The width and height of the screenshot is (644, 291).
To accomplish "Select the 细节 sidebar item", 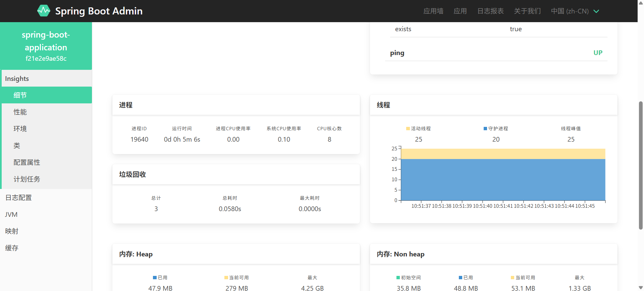I will pyautogui.click(x=47, y=95).
